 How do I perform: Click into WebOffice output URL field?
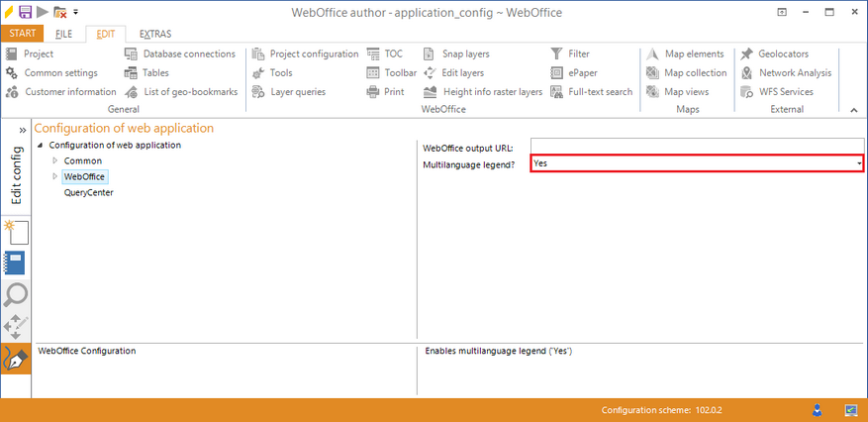697,147
